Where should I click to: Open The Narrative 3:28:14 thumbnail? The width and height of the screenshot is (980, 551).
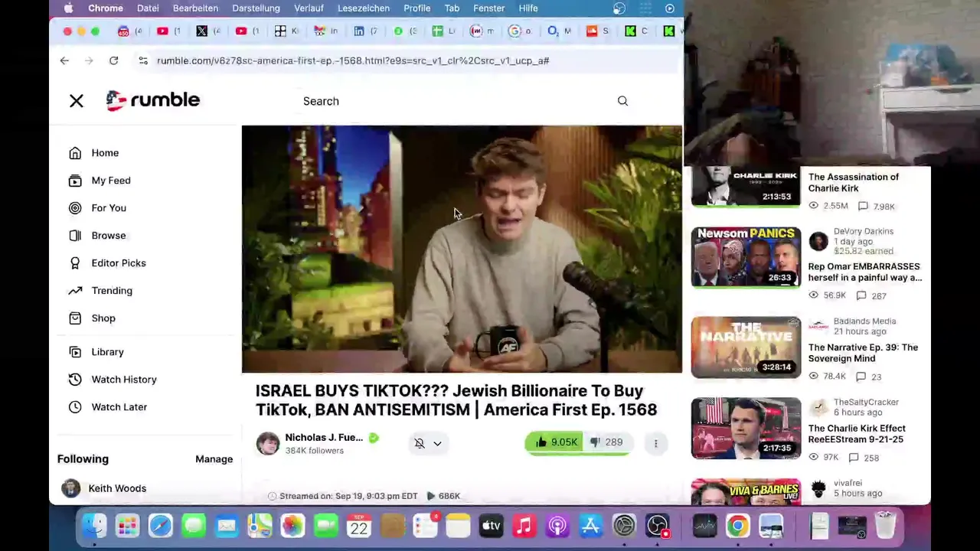tap(746, 347)
